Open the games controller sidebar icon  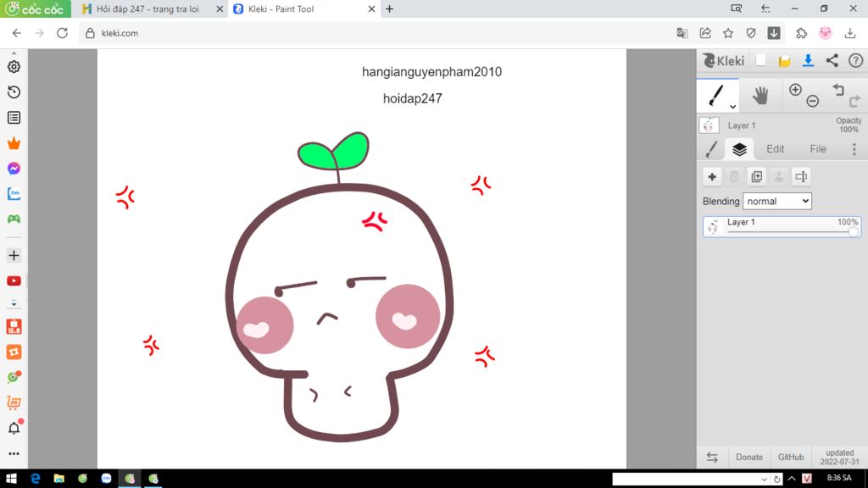[14, 219]
